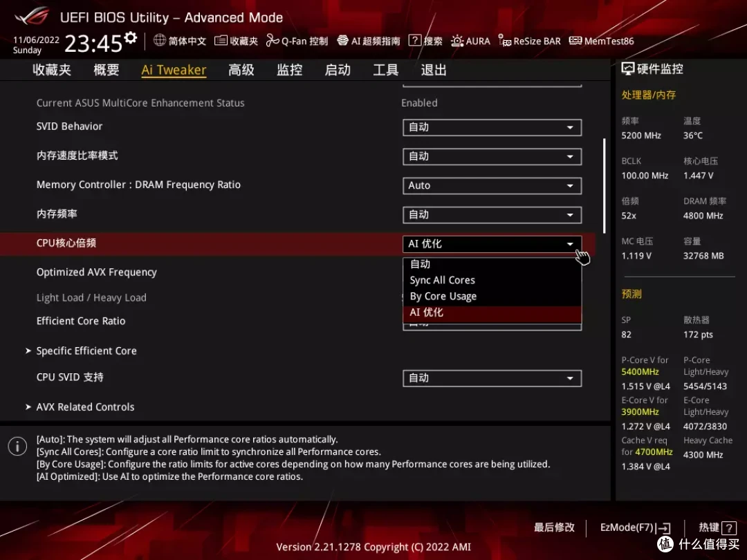Image resolution: width=747 pixels, height=560 pixels.
Task: Open the 监控 tab
Action: (x=290, y=70)
